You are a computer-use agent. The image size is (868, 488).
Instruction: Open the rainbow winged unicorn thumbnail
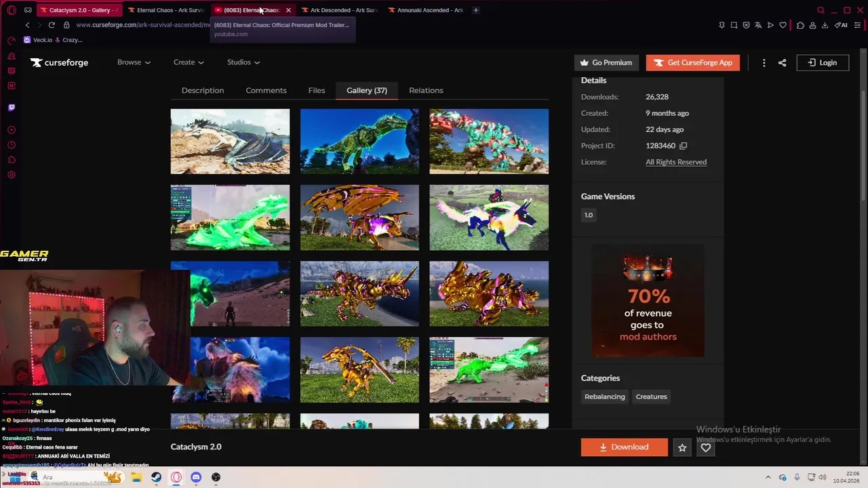click(x=489, y=218)
